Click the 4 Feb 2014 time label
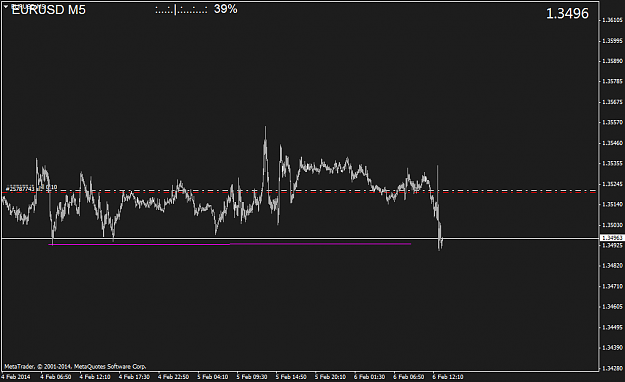This screenshot has width=625, height=382. click(16, 377)
